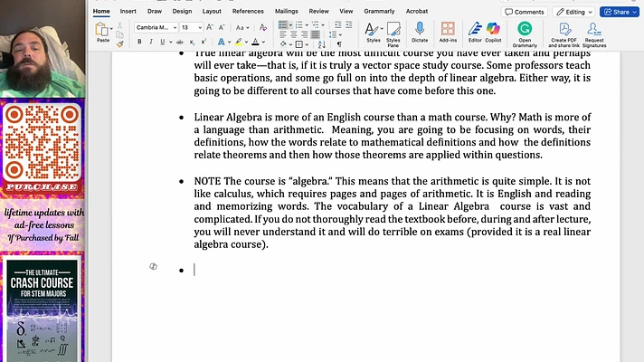644x362 pixels.
Task: Switch to the References tab
Action: pos(248,11)
